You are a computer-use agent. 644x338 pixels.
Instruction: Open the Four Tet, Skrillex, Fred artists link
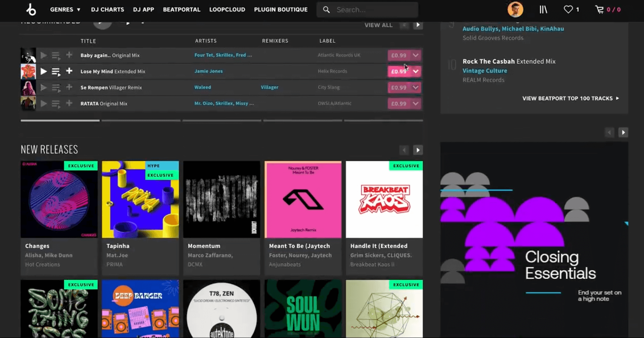point(223,55)
